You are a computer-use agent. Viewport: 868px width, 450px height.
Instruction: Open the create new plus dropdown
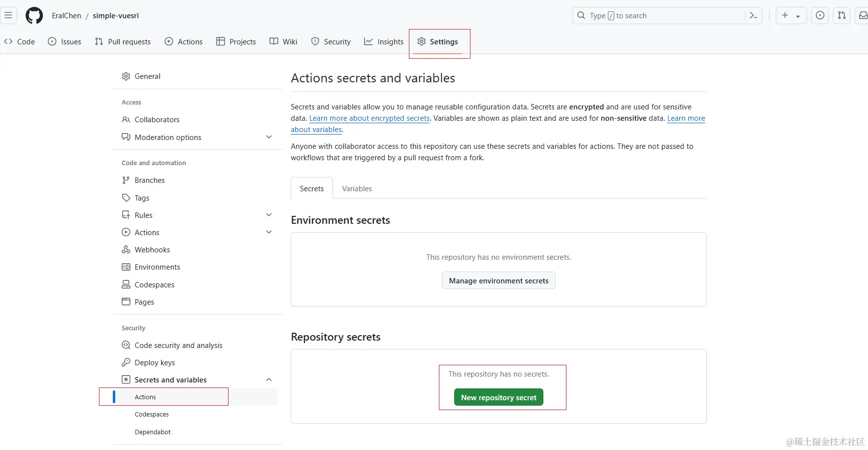click(x=791, y=16)
